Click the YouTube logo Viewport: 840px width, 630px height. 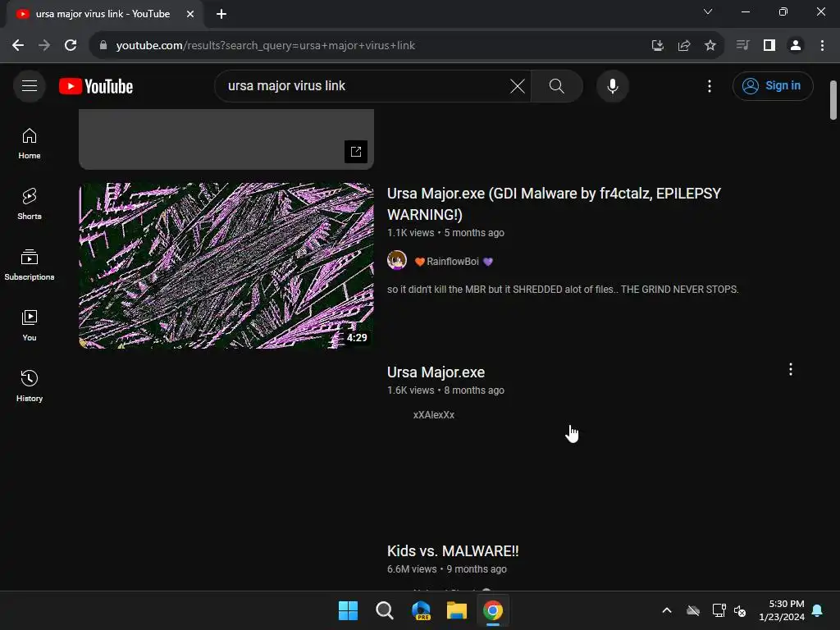click(x=96, y=86)
